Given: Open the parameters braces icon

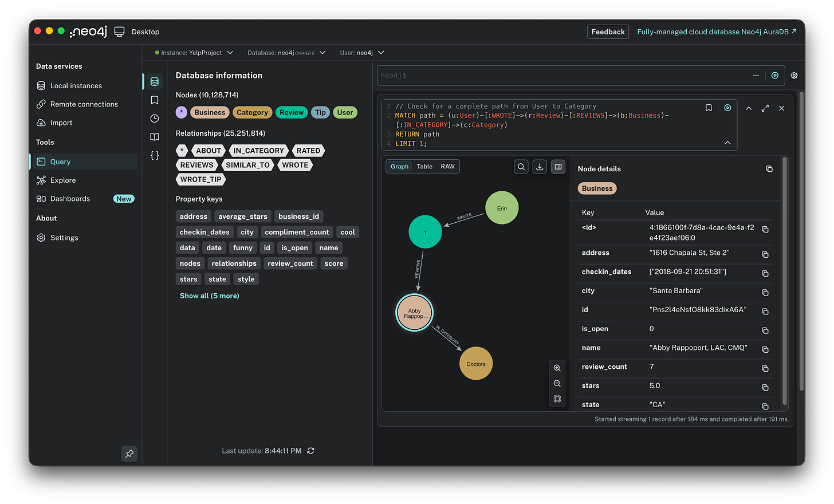Looking at the screenshot, I should coord(154,155).
